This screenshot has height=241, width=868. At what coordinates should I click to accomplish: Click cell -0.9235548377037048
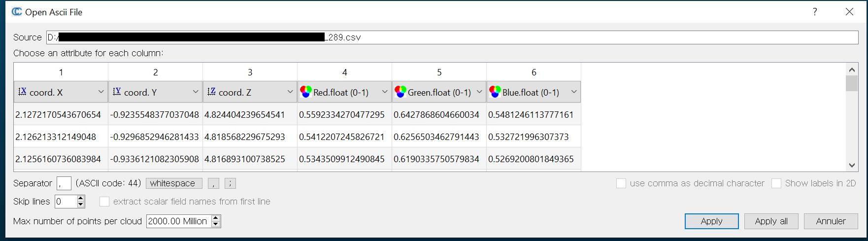tap(156, 114)
